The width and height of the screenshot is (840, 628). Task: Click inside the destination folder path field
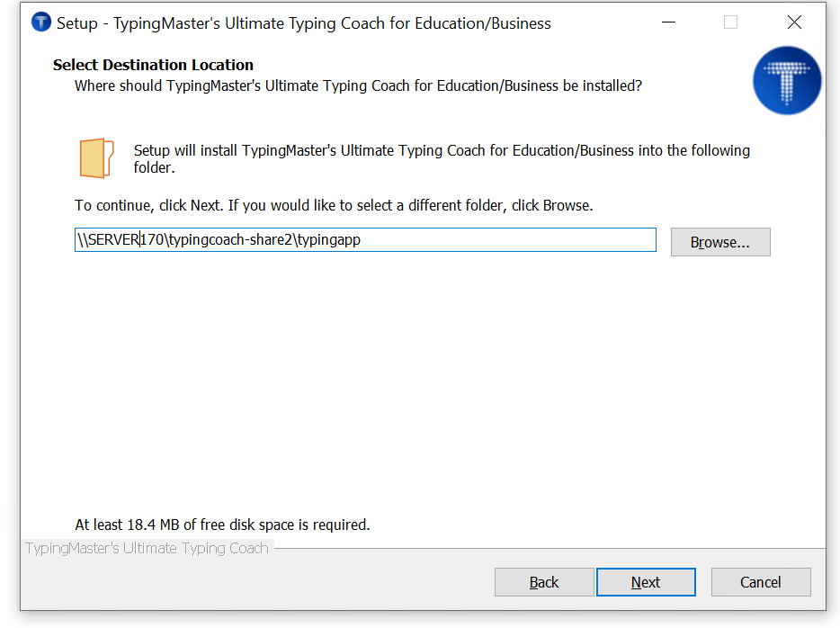tap(365, 239)
